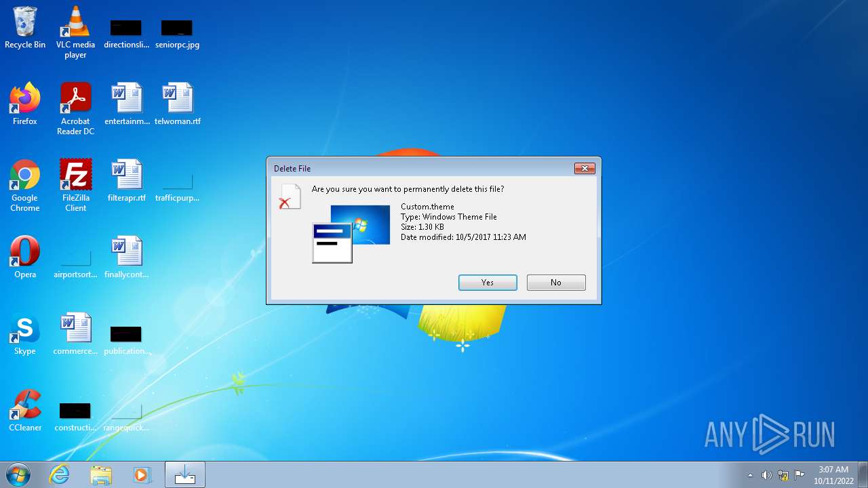Switch to the active installer taskbar item
Viewport: 868px width, 488px height.
click(184, 474)
